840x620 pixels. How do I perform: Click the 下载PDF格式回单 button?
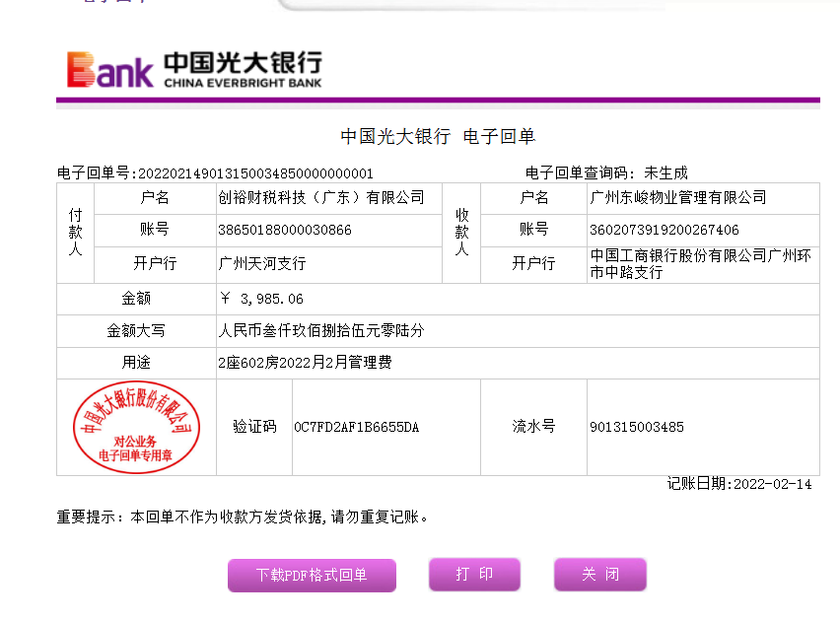click(312, 576)
